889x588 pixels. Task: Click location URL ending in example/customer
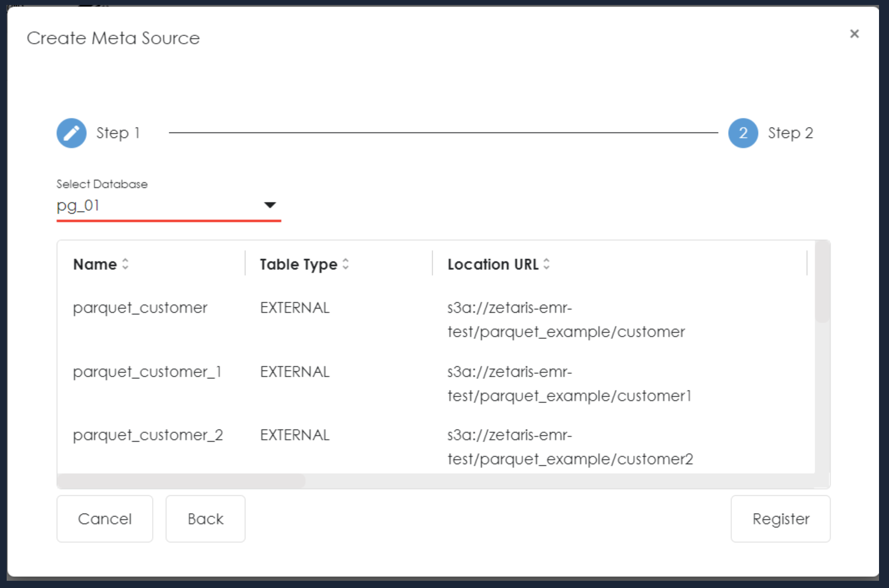pos(566,320)
